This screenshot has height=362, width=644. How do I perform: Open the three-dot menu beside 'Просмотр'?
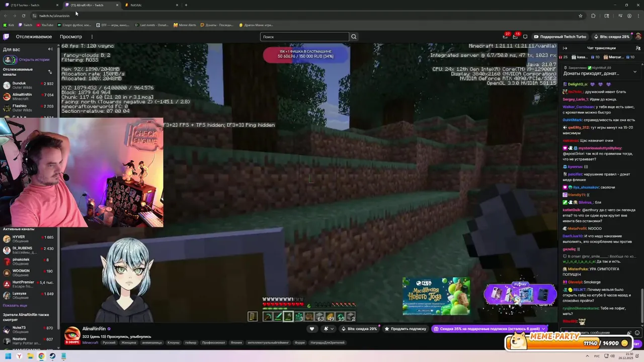92,37
